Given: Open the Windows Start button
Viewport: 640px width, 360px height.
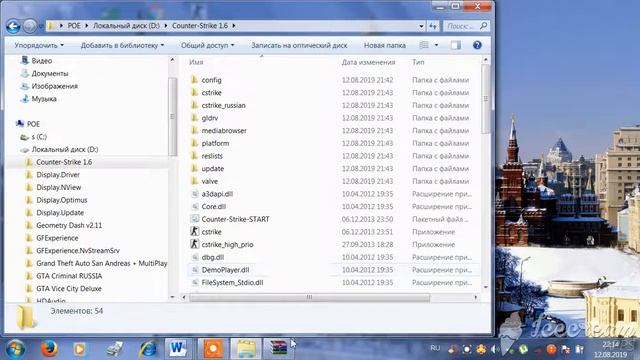Looking at the screenshot, I should (16, 349).
